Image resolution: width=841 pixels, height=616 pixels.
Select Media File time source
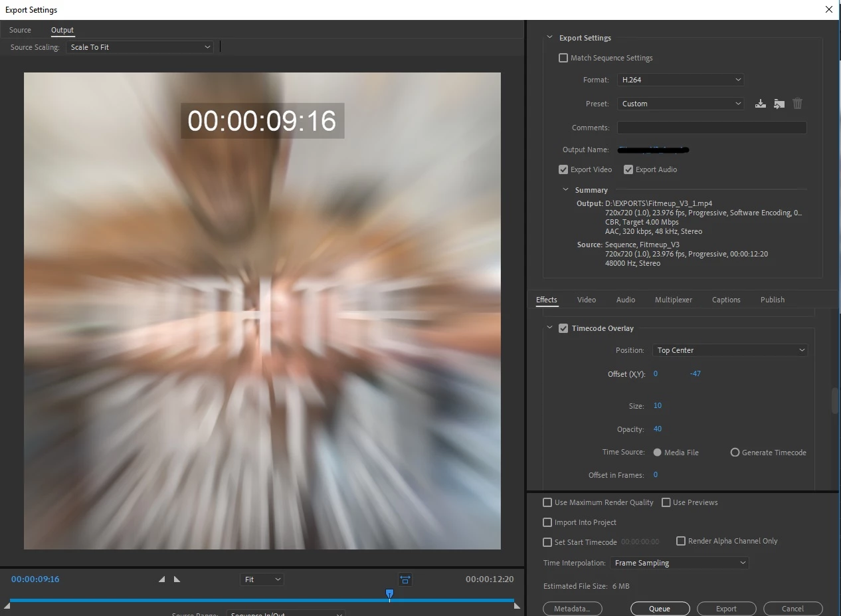[x=657, y=453]
